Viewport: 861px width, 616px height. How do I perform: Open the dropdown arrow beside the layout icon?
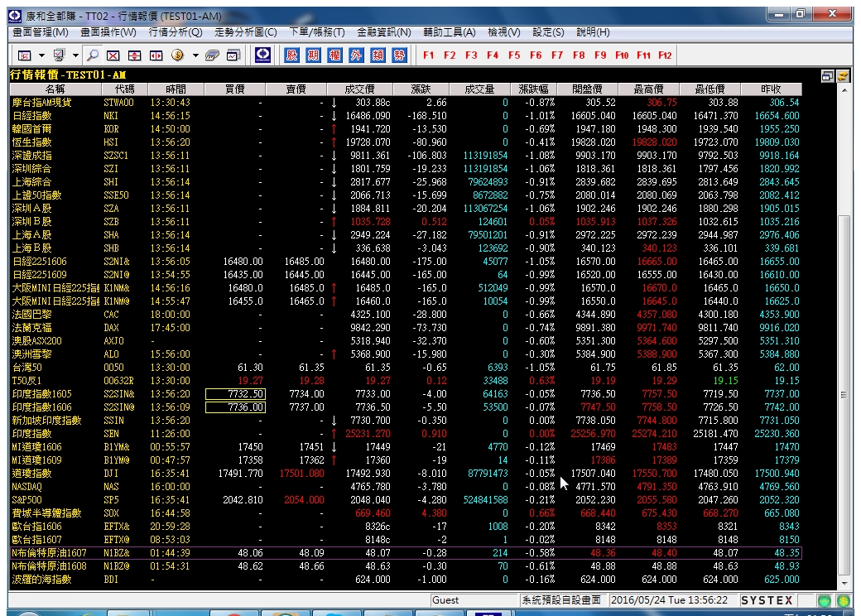[41, 55]
